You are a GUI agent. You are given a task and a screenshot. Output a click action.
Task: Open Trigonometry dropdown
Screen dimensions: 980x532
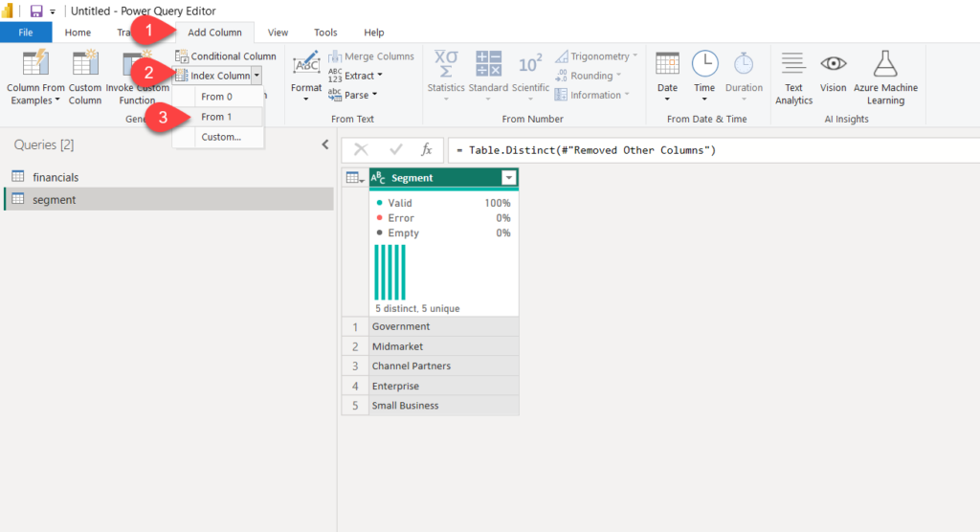(596, 56)
